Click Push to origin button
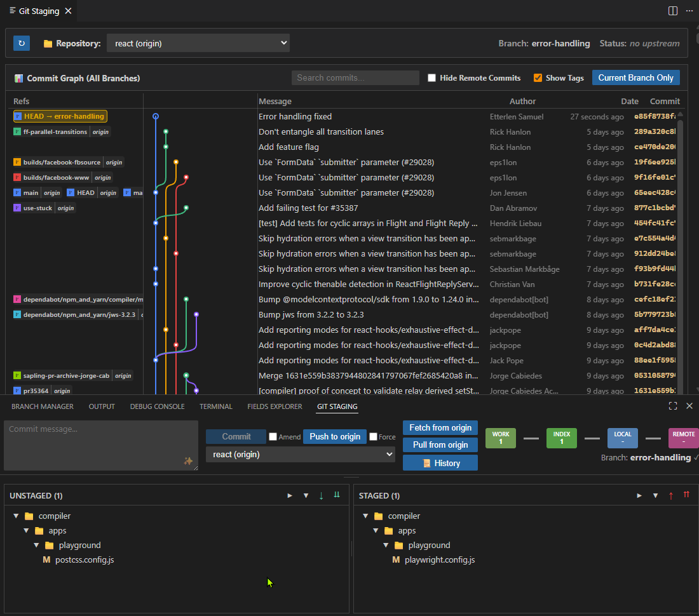This screenshot has height=616, width=699. coord(335,436)
